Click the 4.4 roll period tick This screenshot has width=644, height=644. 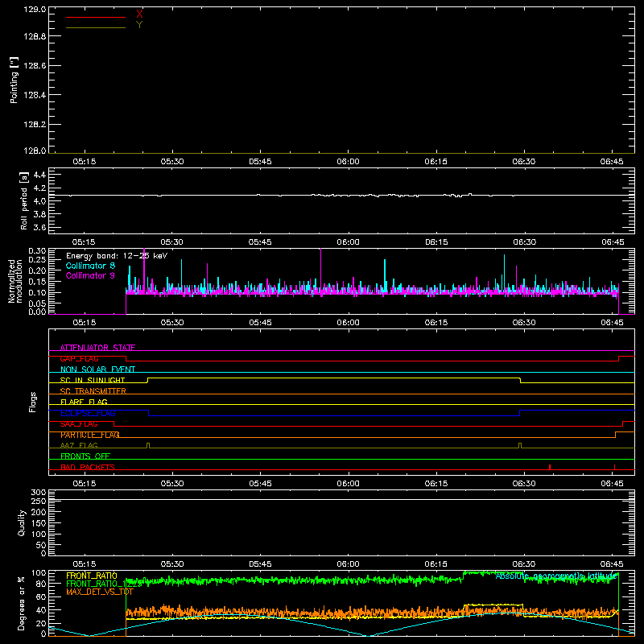(39, 175)
